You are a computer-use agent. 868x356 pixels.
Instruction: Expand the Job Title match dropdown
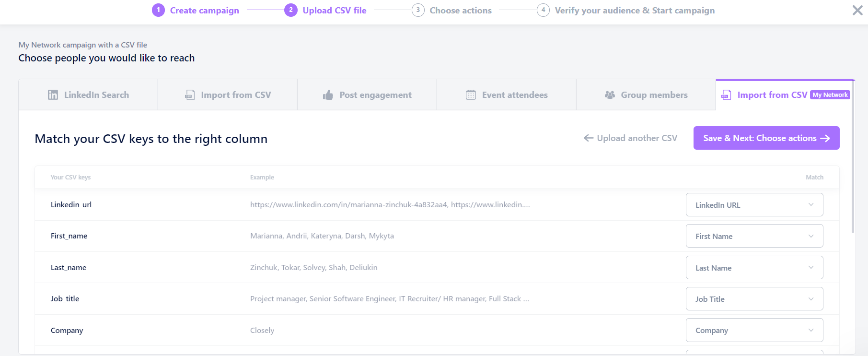[754, 299]
